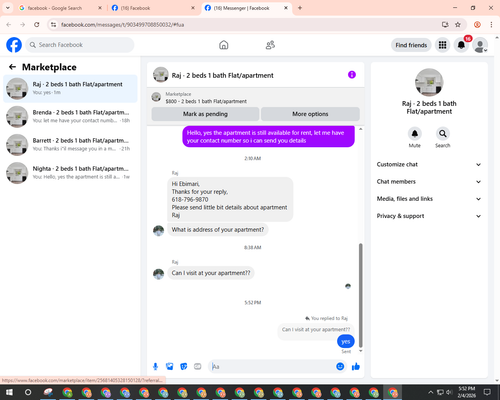Click the listing thumbnail in right panel

click(429, 82)
